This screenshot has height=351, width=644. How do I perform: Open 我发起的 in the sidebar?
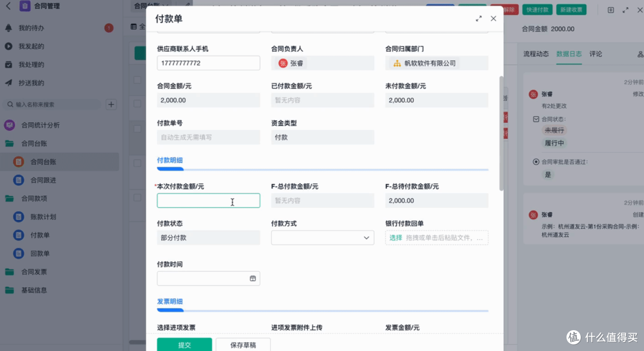(x=31, y=46)
